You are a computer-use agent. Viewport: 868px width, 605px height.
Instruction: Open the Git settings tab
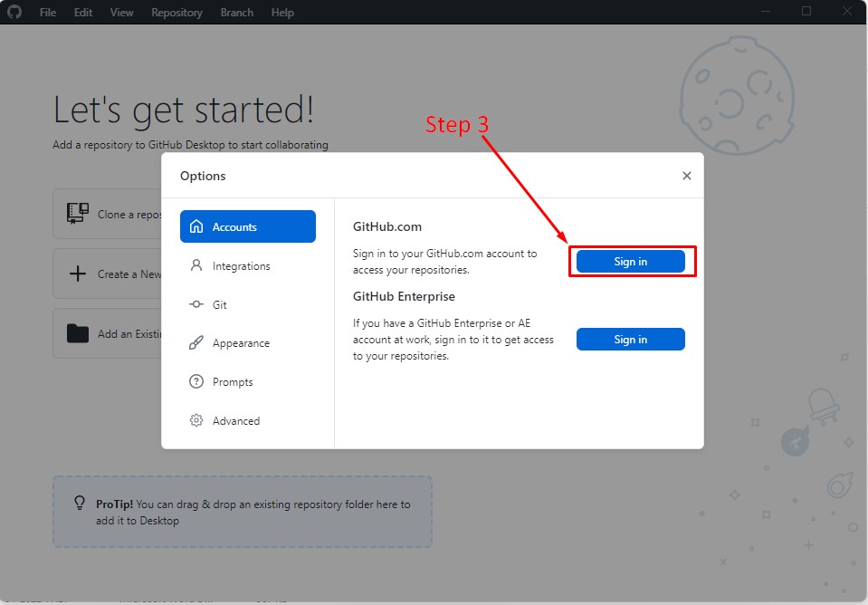248,304
